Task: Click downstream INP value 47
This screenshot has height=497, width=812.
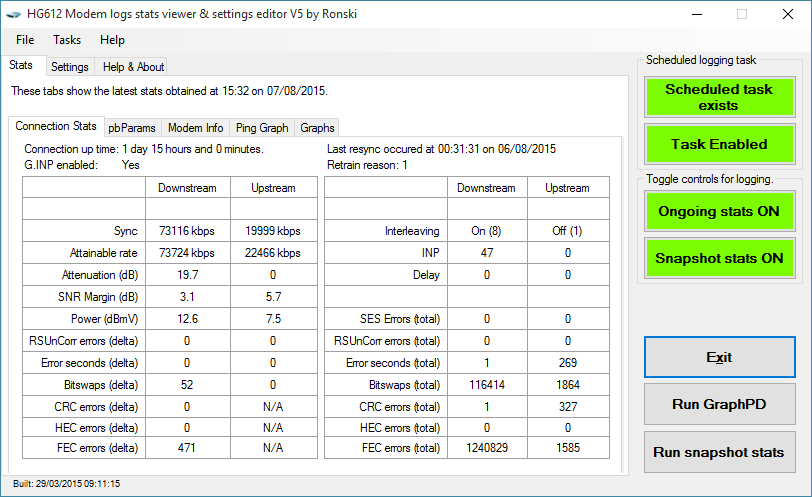Action: pos(487,253)
